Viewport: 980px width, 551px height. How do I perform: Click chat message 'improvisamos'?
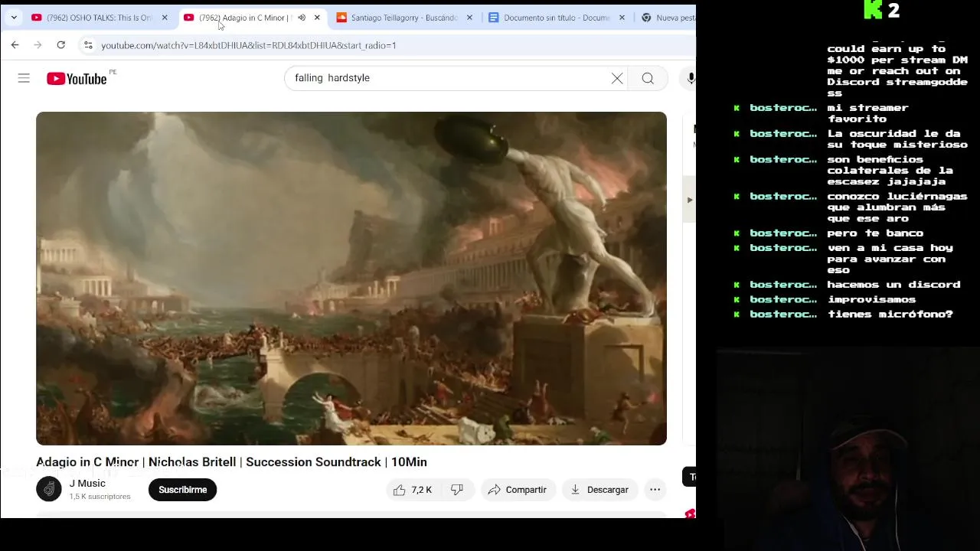pos(871,299)
